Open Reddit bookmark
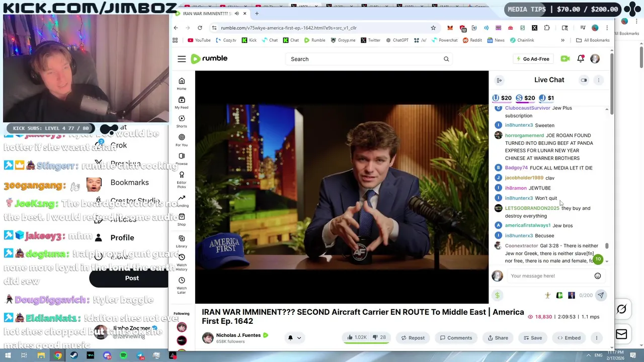644x362 pixels. click(x=472, y=40)
